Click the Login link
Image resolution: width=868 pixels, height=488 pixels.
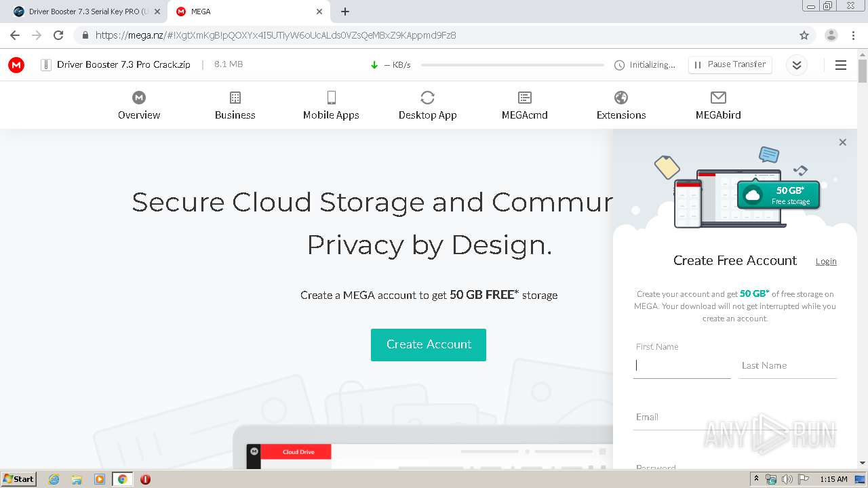(x=826, y=262)
